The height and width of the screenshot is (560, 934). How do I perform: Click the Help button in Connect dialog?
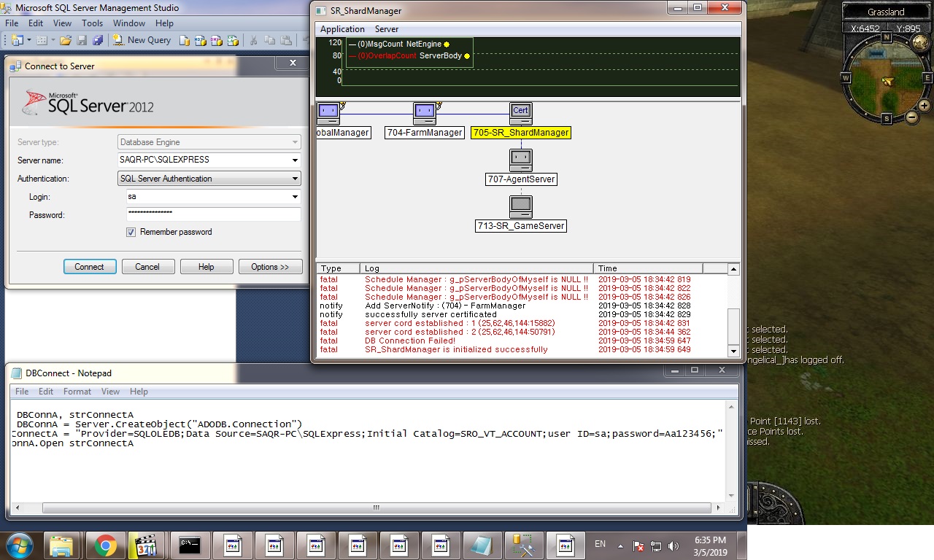(207, 267)
